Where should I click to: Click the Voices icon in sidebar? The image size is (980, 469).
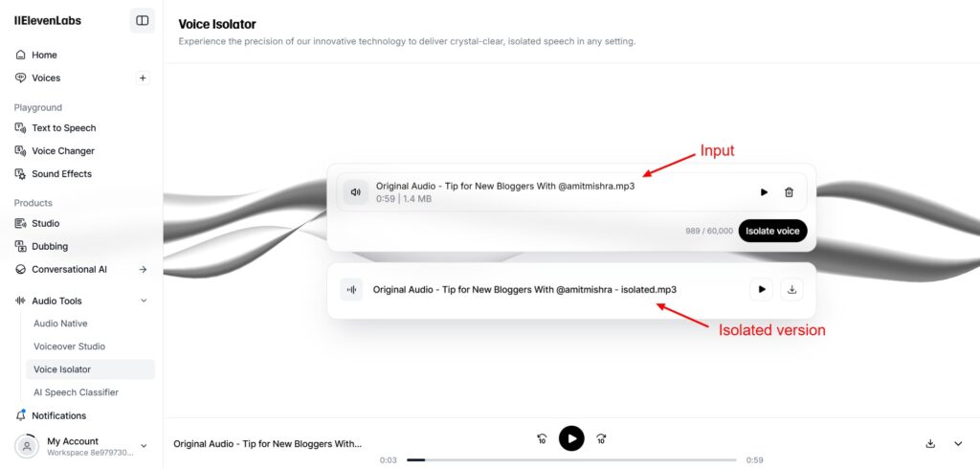point(21,78)
